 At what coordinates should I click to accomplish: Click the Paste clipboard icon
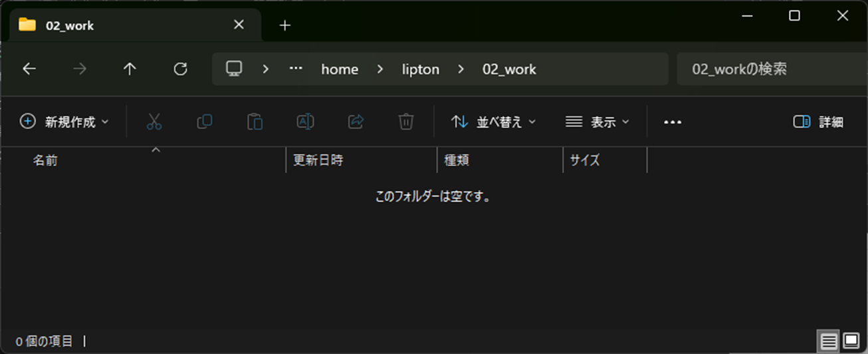pyautogui.click(x=255, y=122)
